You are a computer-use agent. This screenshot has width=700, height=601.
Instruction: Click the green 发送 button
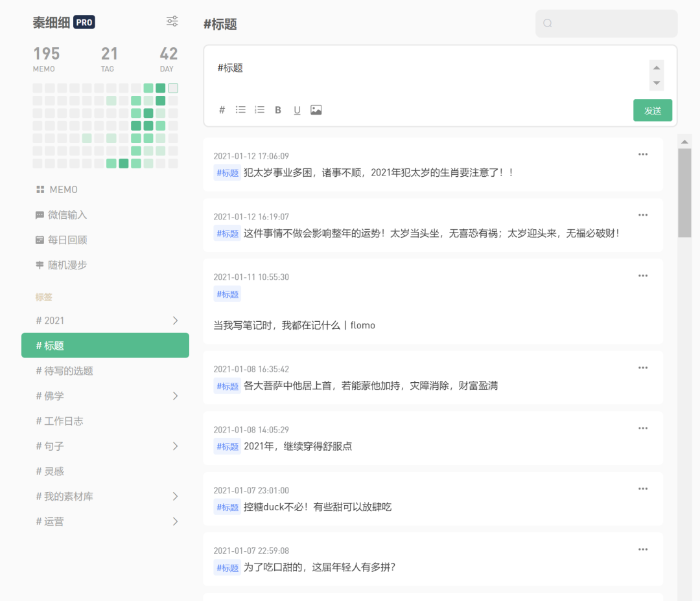653,110
